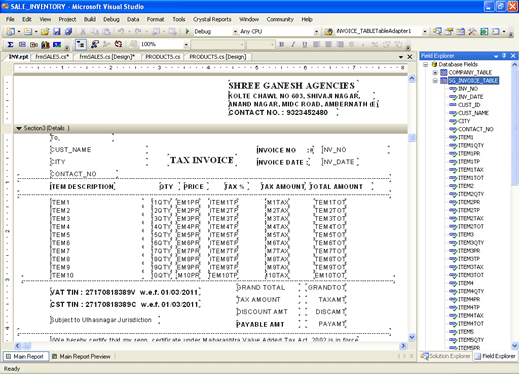Start debugging with the green play icon
The width and height of the screenshot is (519, 374).
coord(187,31)
